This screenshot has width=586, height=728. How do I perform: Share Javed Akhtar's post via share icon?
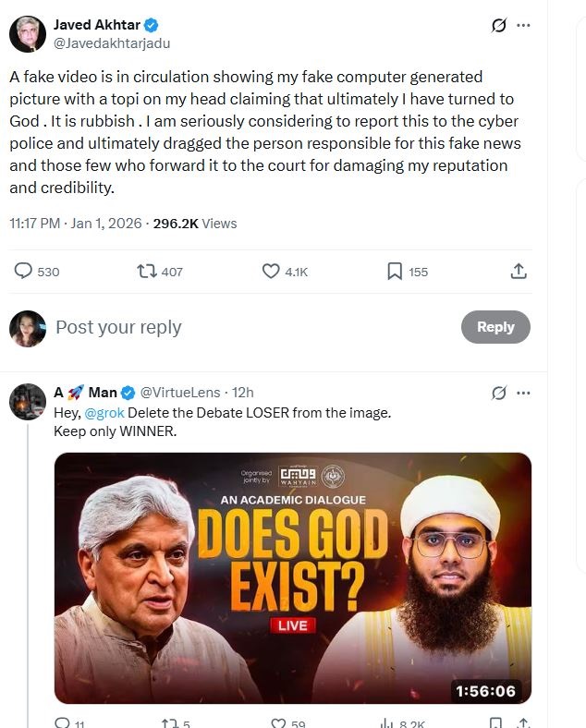click(519, 271)
